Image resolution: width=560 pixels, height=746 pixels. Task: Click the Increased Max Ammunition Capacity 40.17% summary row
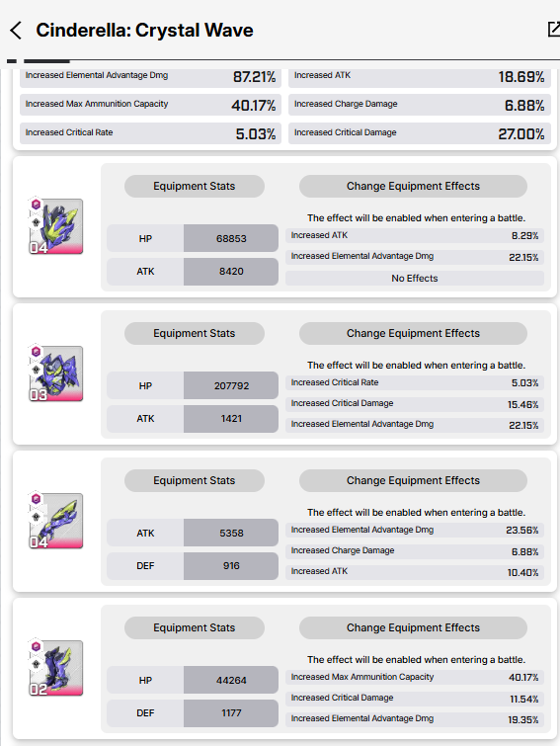click(x=150, y=105)
